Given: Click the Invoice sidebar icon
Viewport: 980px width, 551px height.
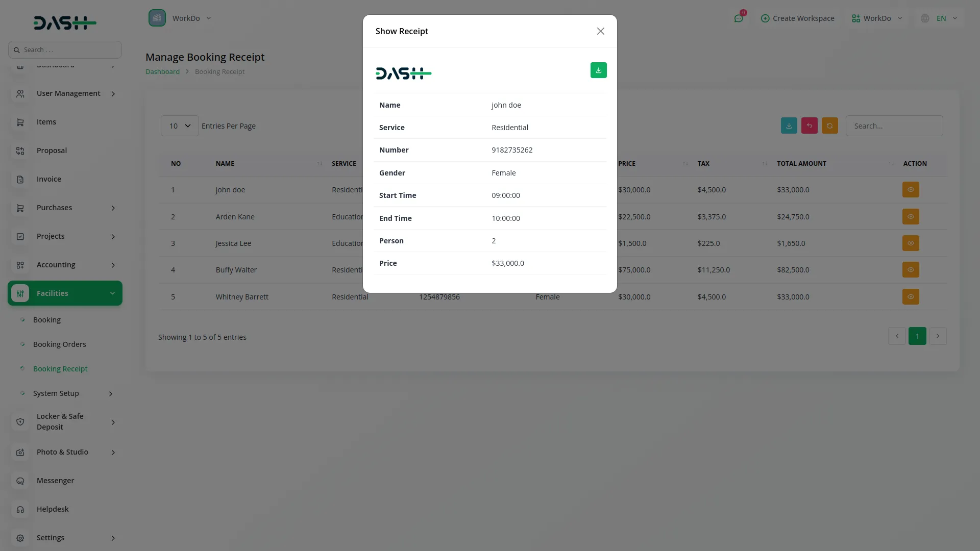Looking at the screenshot, I should pyautogui.click(x=20, y=180).
